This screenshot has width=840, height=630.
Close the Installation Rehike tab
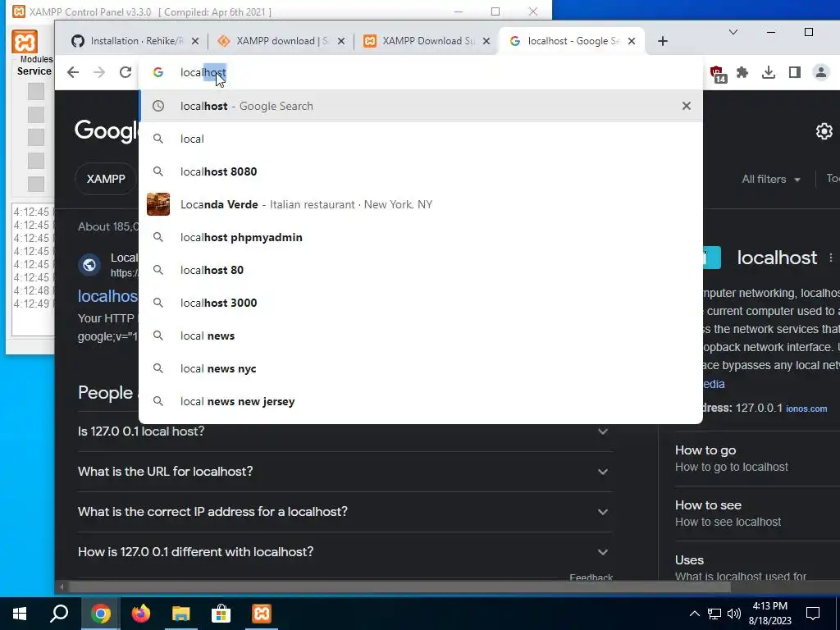click(x=195, y=41)
